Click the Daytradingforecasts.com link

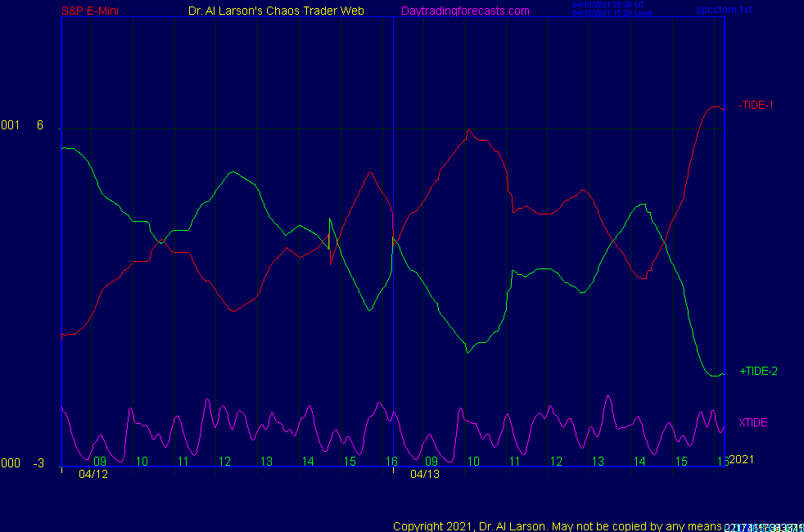point(465,11)
